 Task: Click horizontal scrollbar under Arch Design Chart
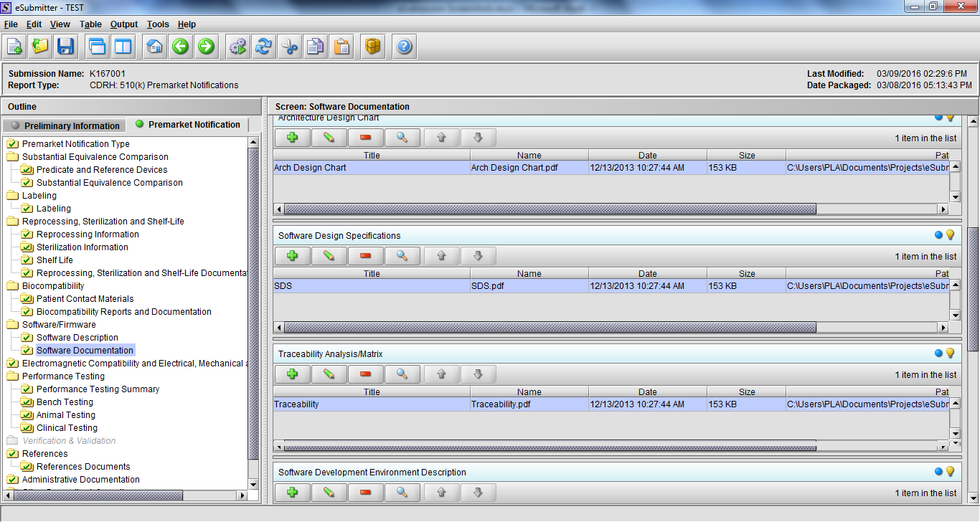coord(550,209)
